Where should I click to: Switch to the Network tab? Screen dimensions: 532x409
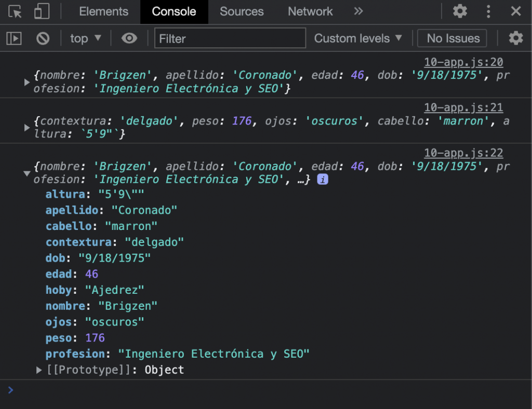tap(310, 11)
